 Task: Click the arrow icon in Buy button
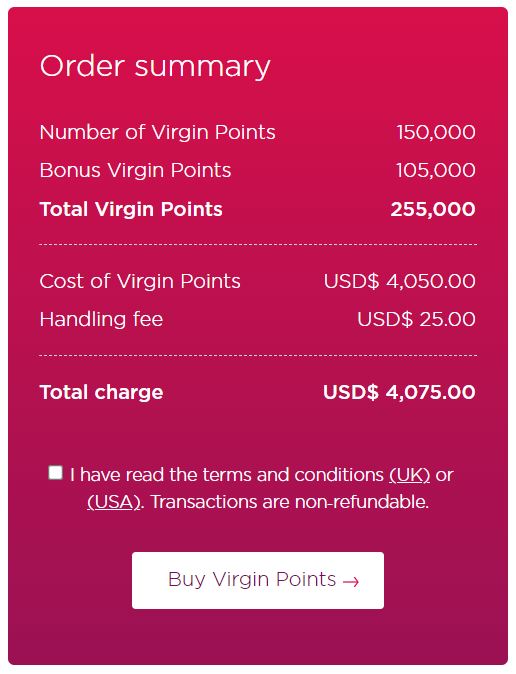coord(351,582)
